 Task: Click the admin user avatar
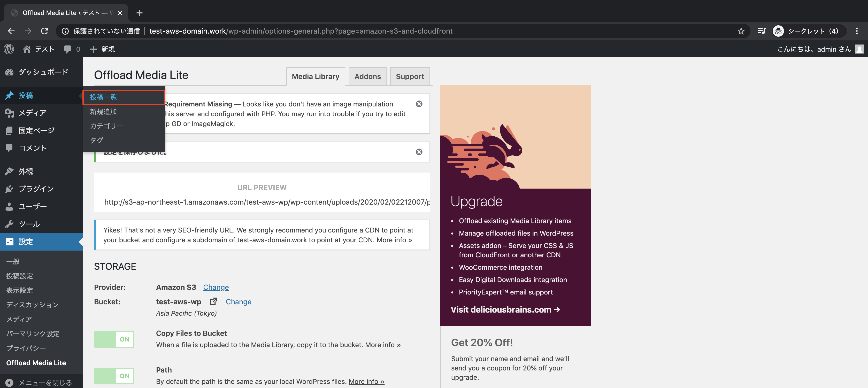coord(859,49)
